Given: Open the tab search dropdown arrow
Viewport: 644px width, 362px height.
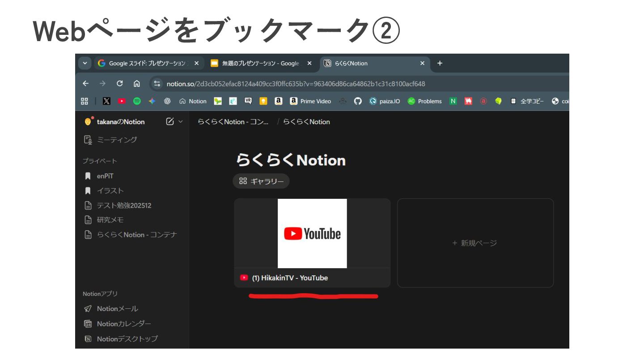Looking at the screenshot, I should [x=85, y=63].
